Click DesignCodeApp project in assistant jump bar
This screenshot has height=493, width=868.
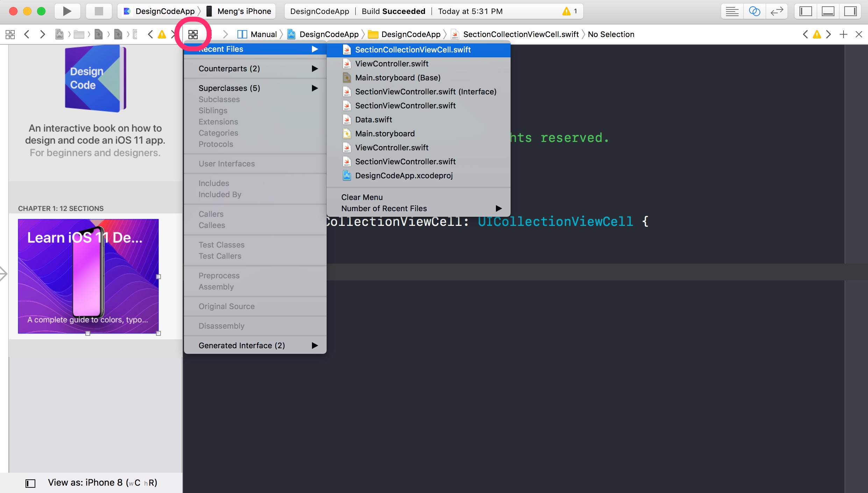click(x=323, y=34)
